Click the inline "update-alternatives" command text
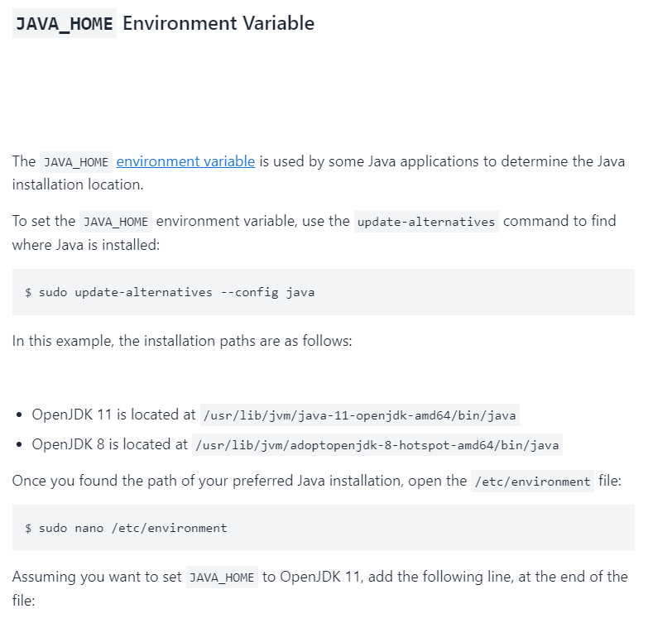The height and width of the screenshot is (623, 672). click(426, 222)
